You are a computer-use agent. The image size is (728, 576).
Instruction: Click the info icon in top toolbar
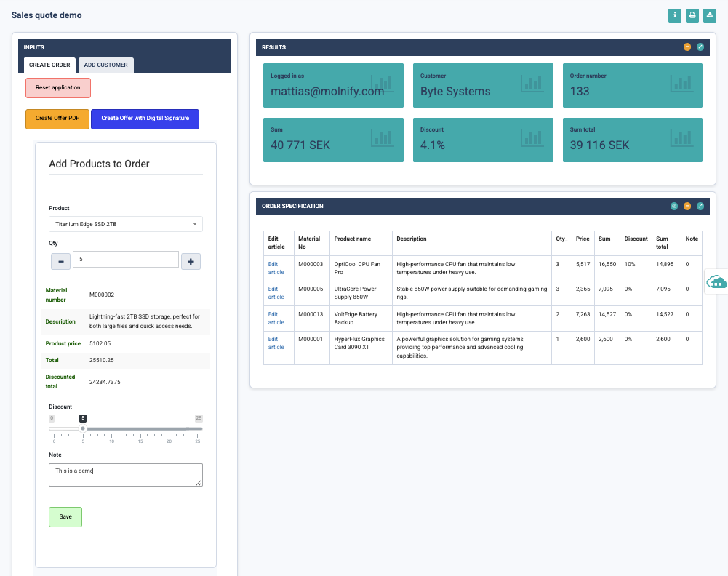click(675, 15)
